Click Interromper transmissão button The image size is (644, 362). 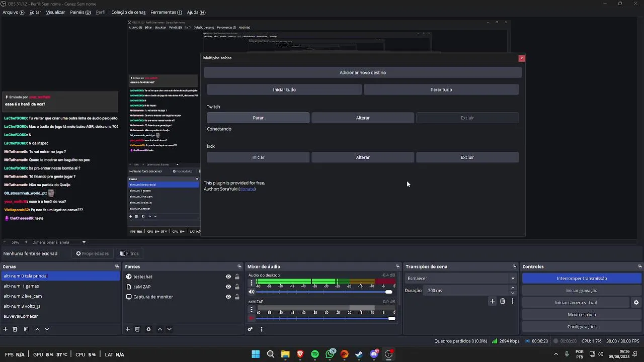582,279
